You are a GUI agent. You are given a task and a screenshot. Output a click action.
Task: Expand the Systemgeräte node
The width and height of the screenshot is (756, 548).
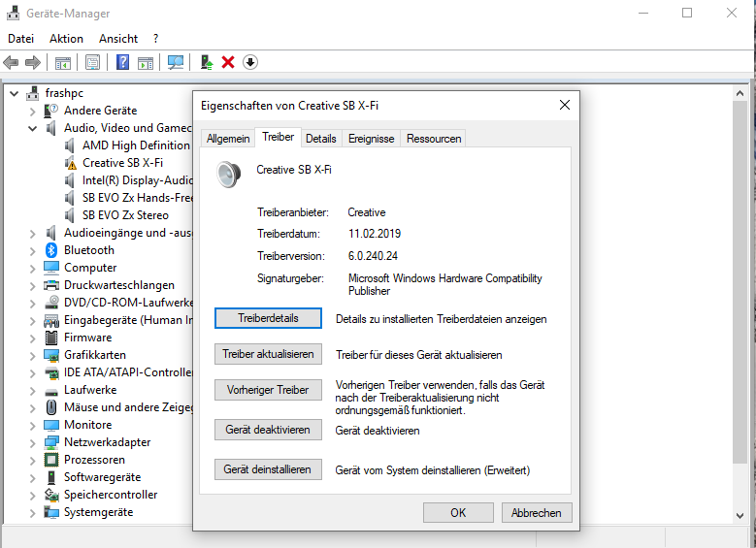pos(32,513)
